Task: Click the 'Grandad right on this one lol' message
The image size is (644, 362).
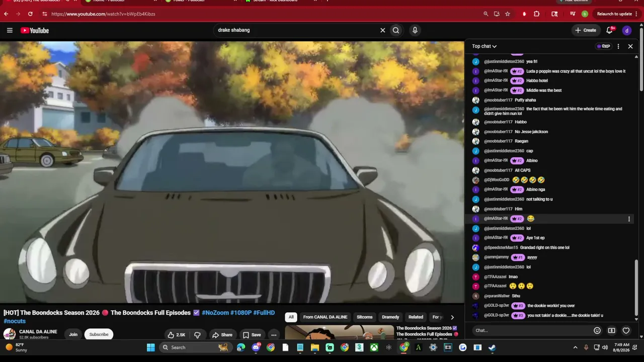Action: [545, 248]
